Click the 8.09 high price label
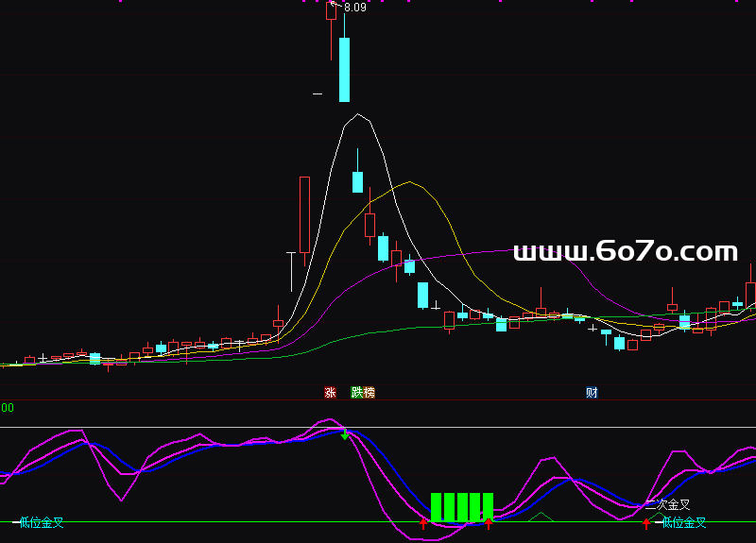Screen dimensions: 756x543 pos(355,8)
